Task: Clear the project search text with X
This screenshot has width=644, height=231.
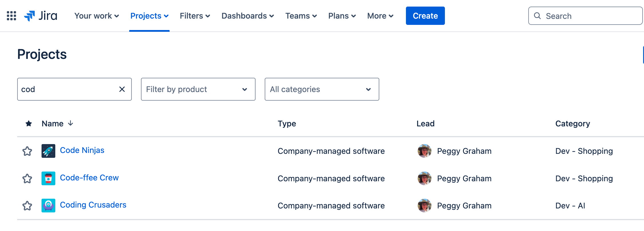Action: [x=122, y=89]
